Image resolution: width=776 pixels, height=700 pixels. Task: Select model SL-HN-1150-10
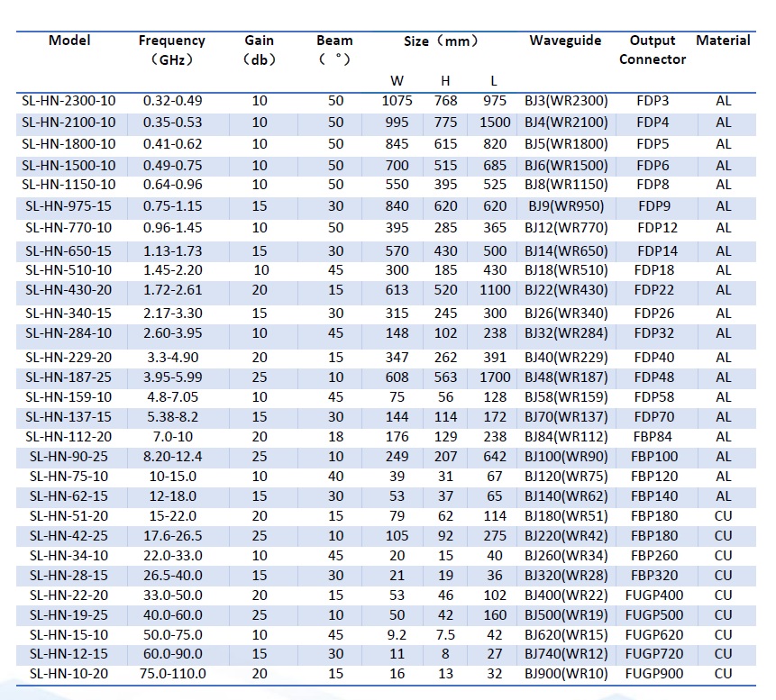(68, 185)
